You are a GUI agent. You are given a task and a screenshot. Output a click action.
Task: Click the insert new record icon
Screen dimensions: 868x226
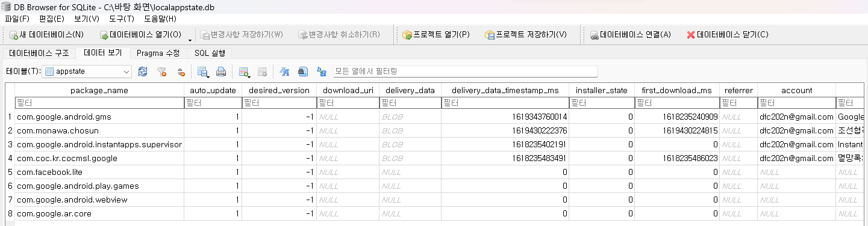click(x=244, y=72)
